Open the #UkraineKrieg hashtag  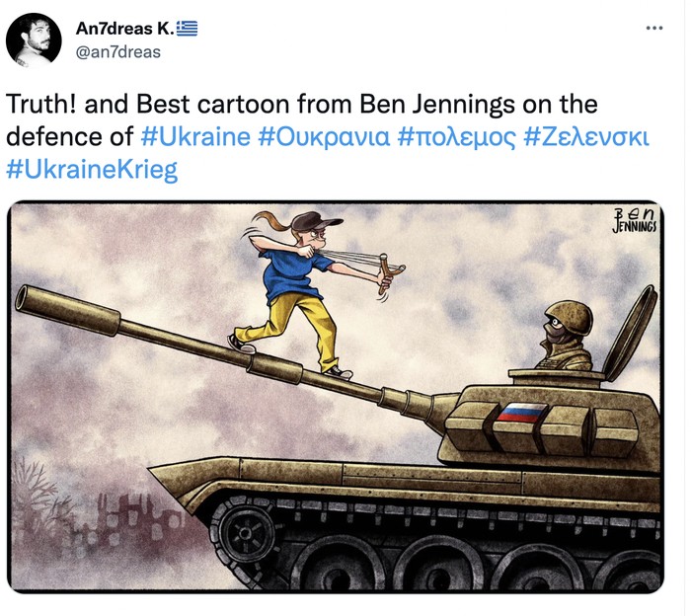(92, 170)
